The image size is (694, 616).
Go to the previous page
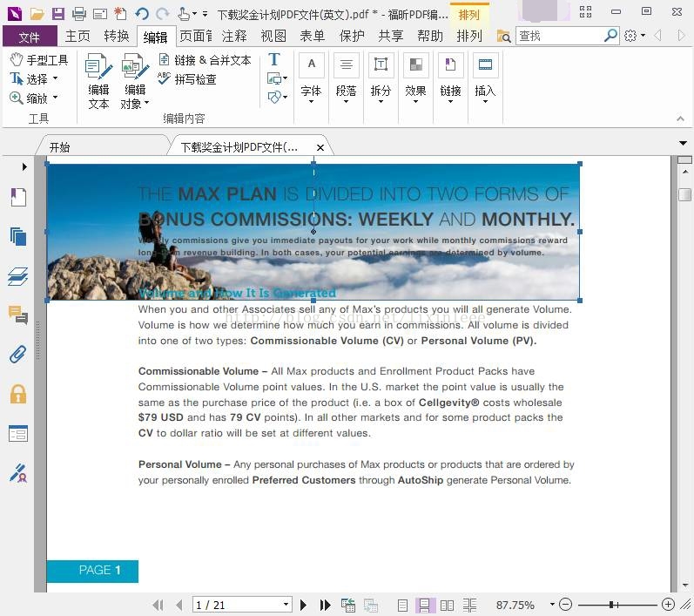pos(179,605)
